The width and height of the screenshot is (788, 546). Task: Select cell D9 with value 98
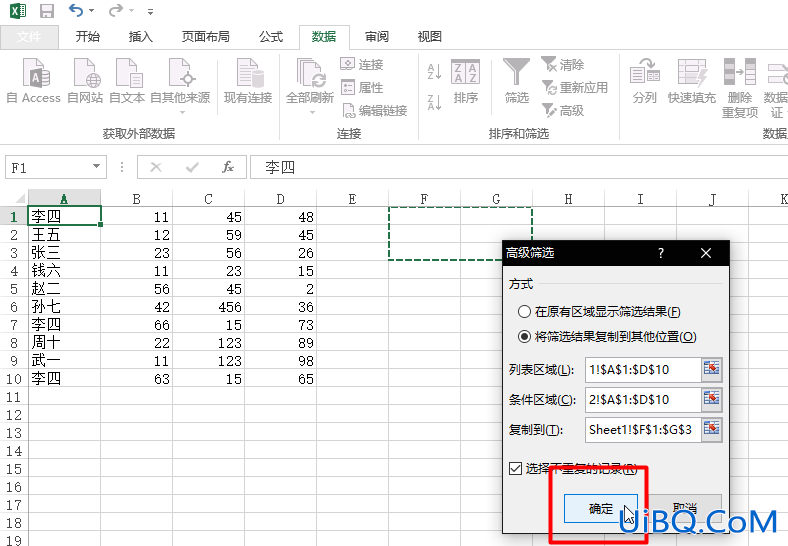280,360
